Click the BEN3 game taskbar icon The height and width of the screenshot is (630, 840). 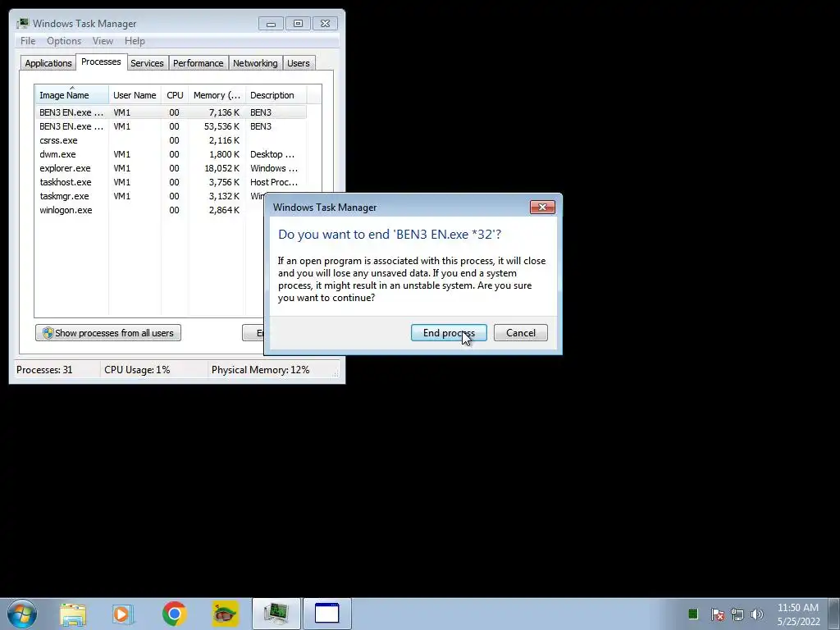225,614
